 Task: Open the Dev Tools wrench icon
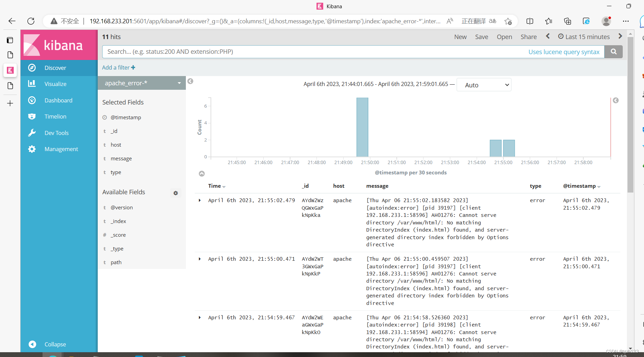point(32,133)
